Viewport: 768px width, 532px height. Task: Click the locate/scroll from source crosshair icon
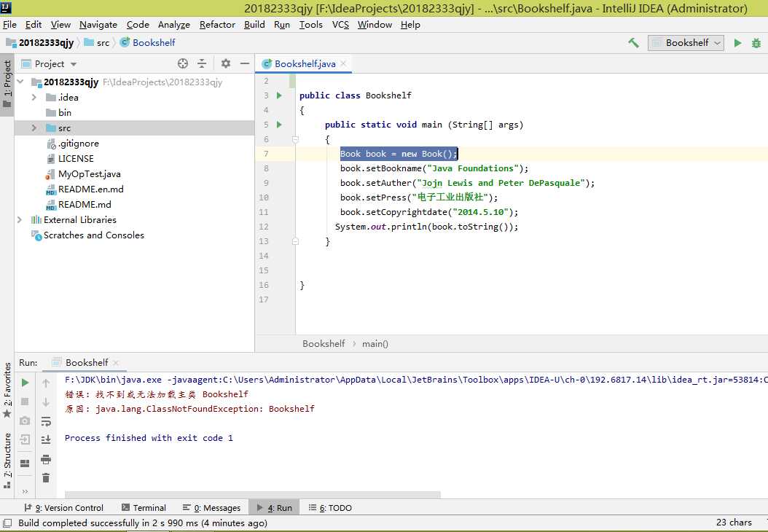tap(183, 63)
